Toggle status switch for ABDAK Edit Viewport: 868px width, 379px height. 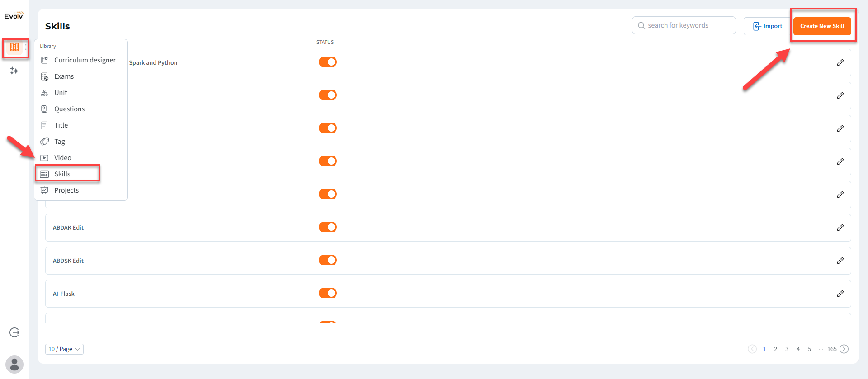click(328, 227)
